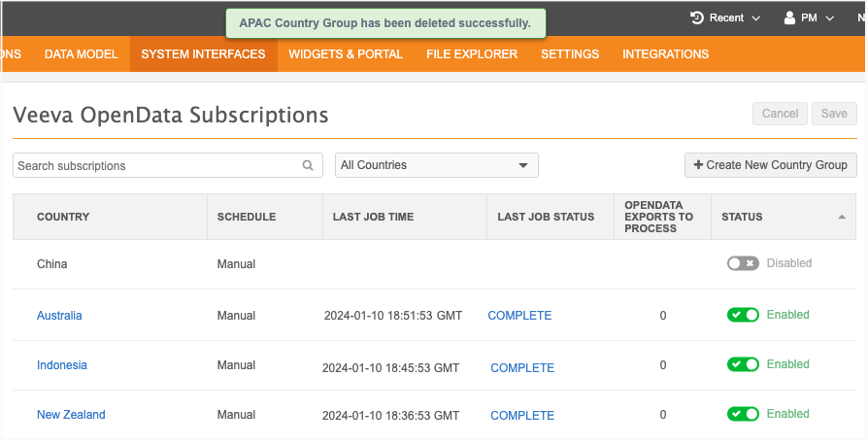Switch to the Data Model tab
Screen dimensions: 868x444
pos(81,54)
